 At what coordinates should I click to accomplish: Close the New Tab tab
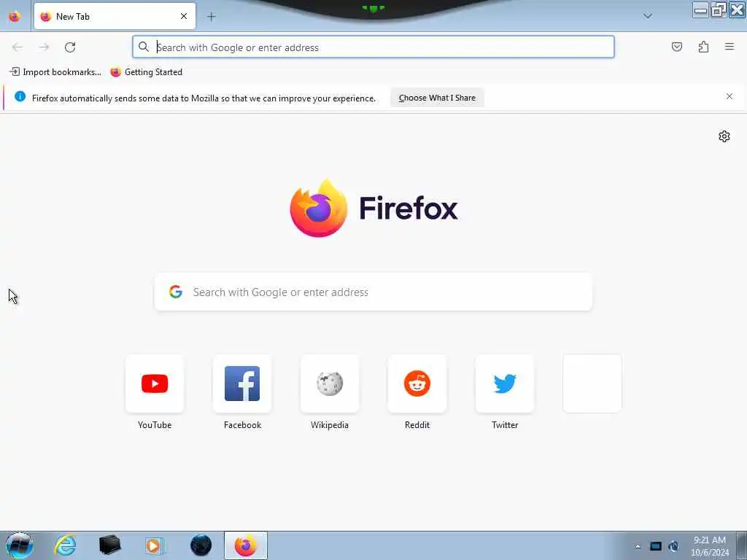[x=183, y=16]
